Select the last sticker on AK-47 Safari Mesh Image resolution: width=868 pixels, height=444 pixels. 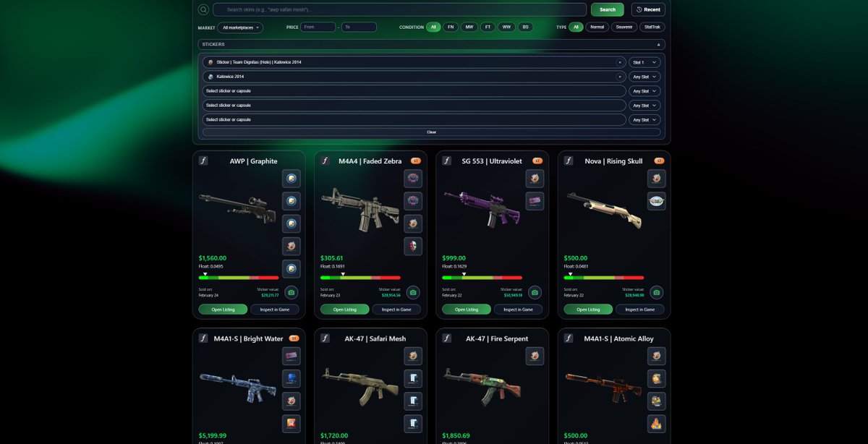(x=413, y=423)
